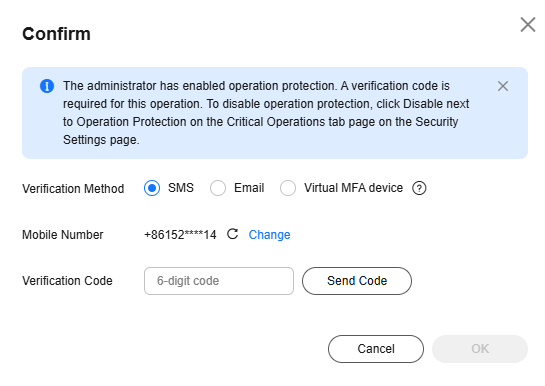
Task: Cancel the confirmation dialog
Action: pos(376,349)
